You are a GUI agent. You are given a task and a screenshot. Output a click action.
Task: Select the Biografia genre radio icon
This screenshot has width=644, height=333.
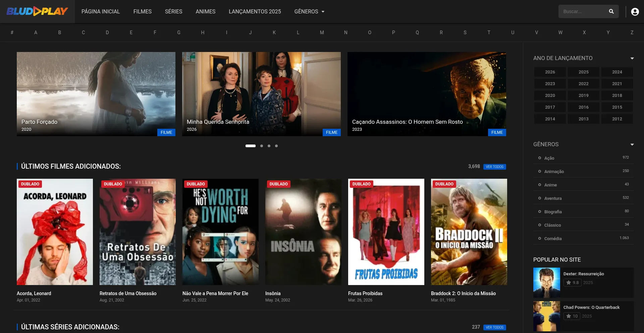click(540, 212)
